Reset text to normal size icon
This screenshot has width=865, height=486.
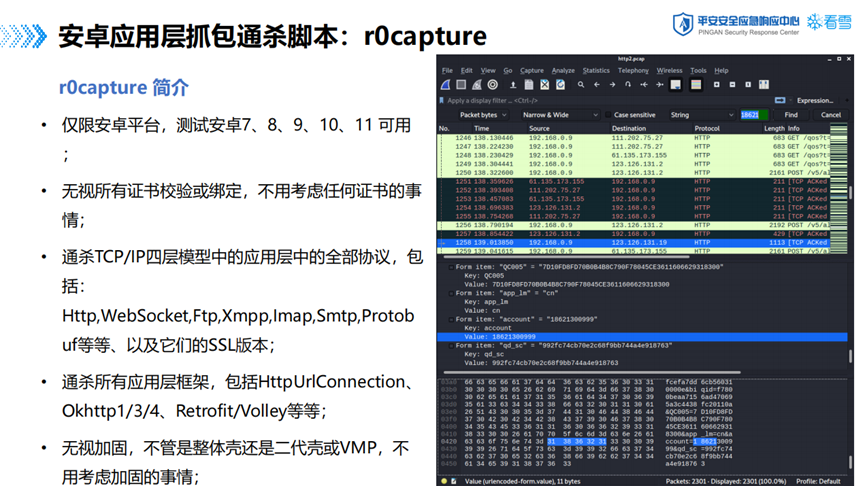(748, 85)
